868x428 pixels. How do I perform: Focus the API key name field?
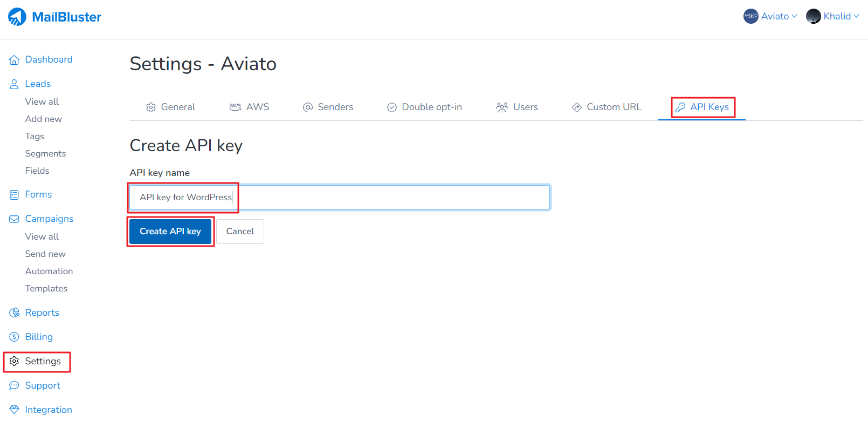coord(377,198)
